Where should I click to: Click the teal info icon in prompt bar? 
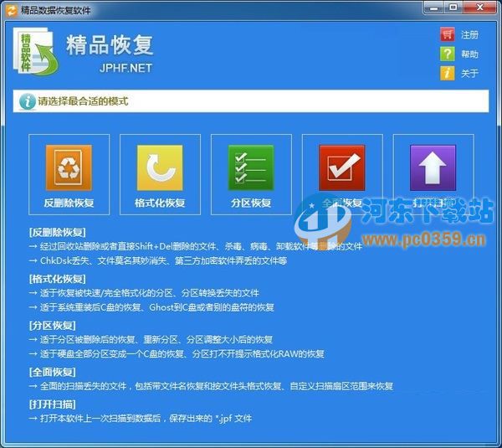[x=28, y=101]
